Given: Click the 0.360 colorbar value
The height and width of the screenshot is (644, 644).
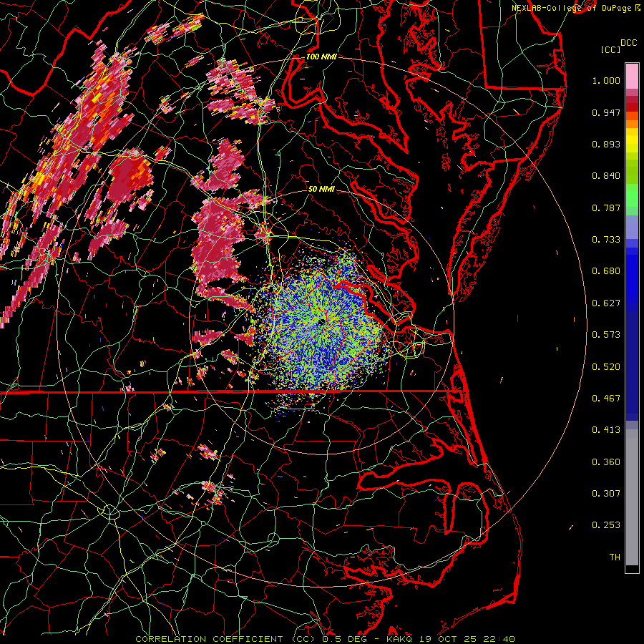Looking at the screenshot, I should [x=606, y=462].
